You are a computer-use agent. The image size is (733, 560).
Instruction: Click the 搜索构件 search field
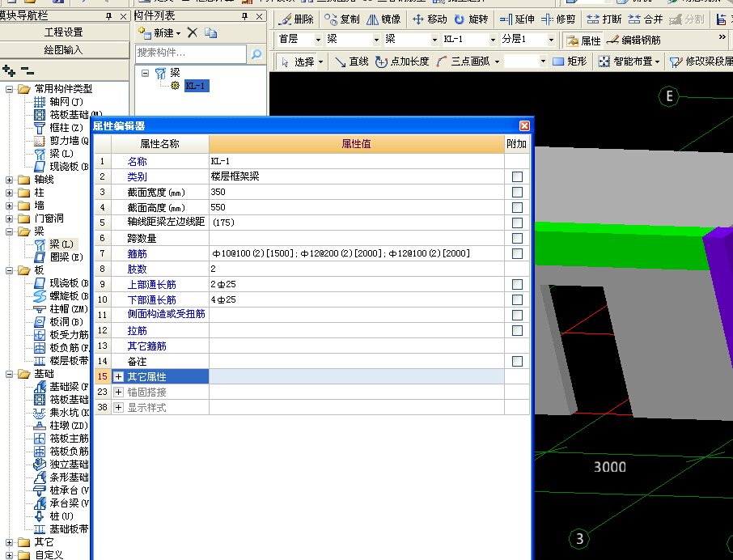coord(191,53)
